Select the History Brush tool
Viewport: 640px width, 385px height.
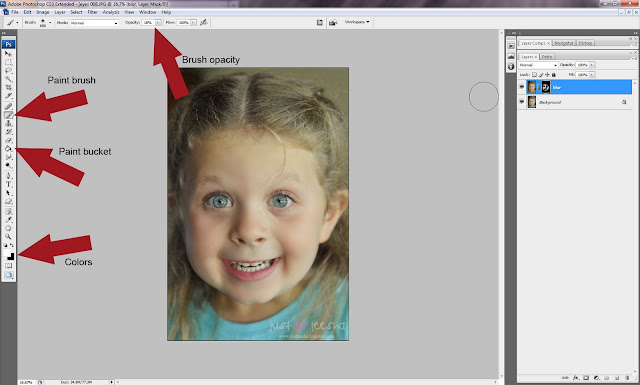[x=8, y=132]
